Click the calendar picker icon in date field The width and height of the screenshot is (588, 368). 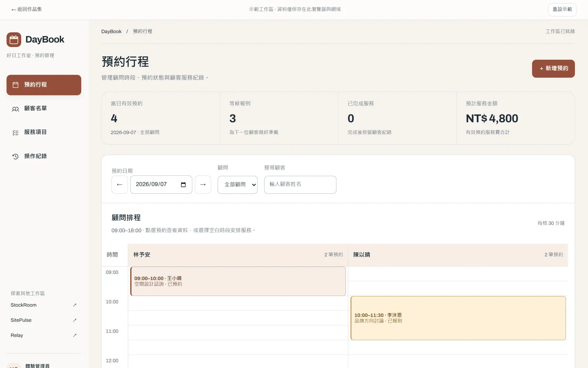[183, 185]
